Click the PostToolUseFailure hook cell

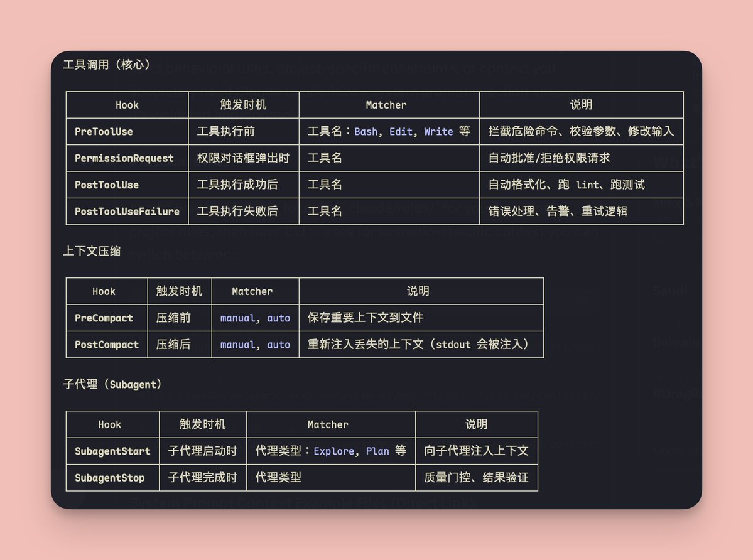127,211
